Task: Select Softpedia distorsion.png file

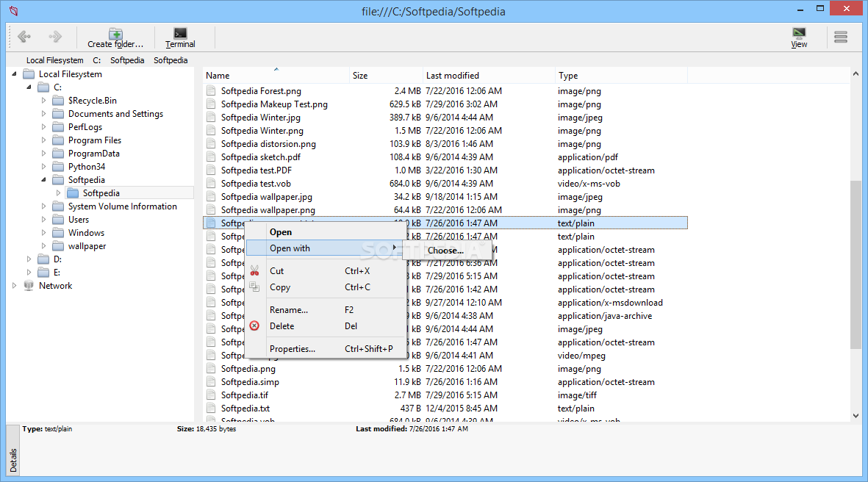Action: pos(268,144)
